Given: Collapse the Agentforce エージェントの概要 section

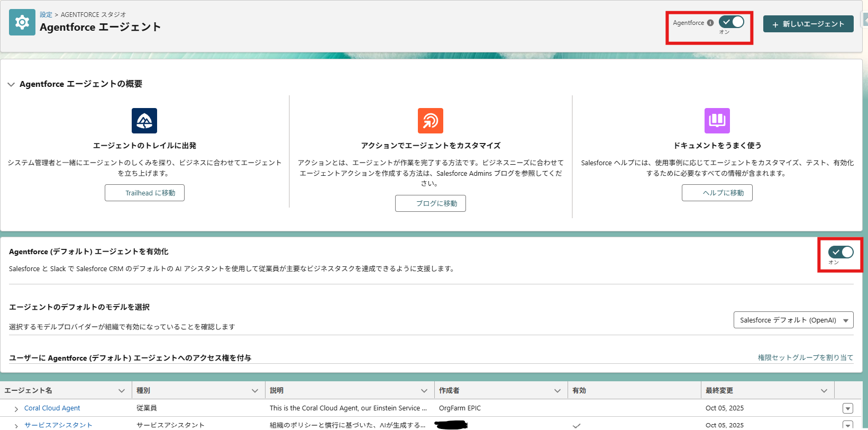Looking at the screenshot, I should (x=11, y=84).
